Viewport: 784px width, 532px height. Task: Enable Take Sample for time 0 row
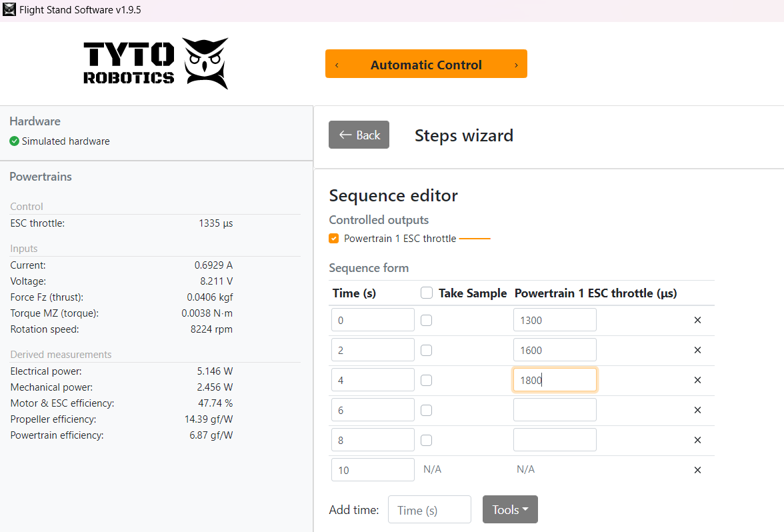(x=427, y=320)
